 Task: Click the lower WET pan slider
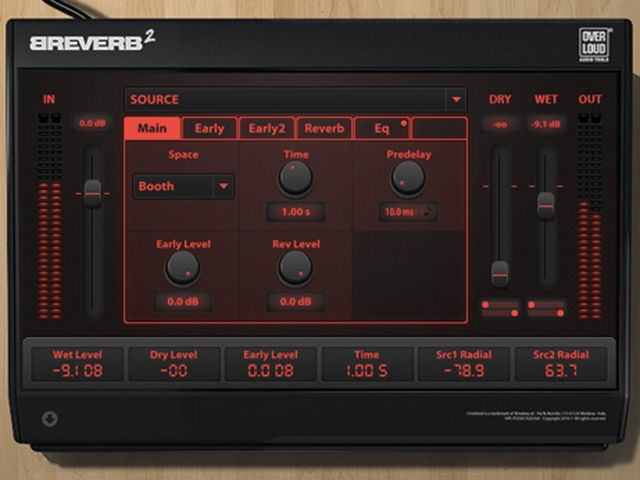(x=546, y=313)
